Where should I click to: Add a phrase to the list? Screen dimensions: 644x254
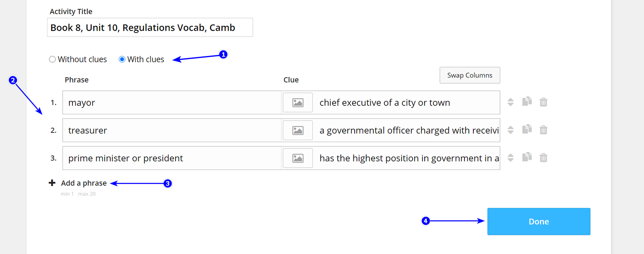[78, 183]
